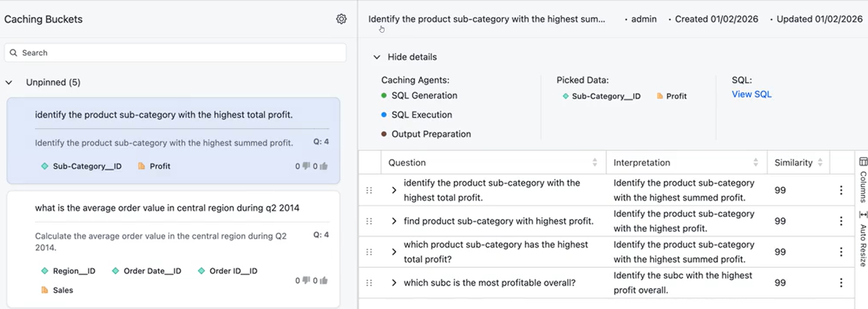Sort by Similarity column
The height and width of the screenshot is (309, 868).
820,163
